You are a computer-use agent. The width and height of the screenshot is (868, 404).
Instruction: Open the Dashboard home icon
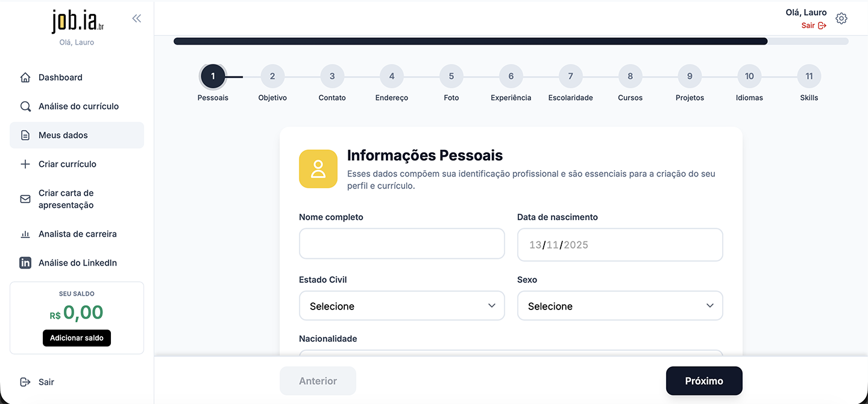tap(25, 77)
